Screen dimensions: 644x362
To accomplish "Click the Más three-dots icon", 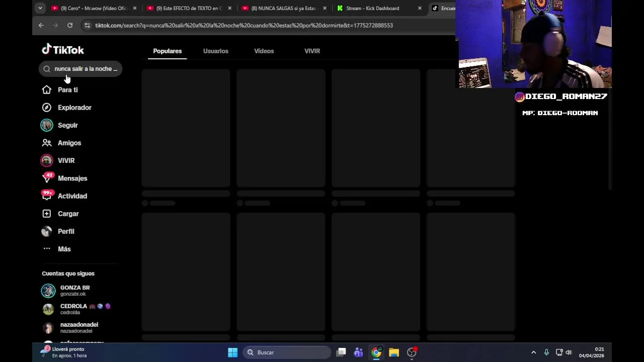I will pos(47,249).
